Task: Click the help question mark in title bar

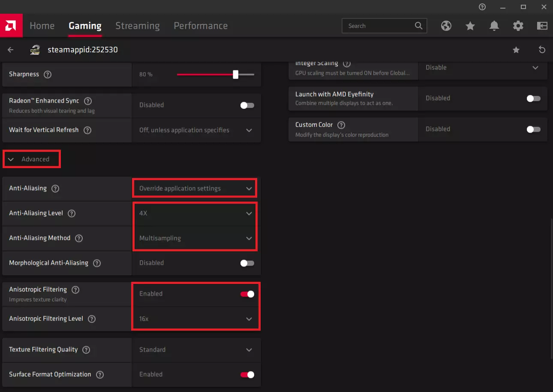Action: pos(482,7)
